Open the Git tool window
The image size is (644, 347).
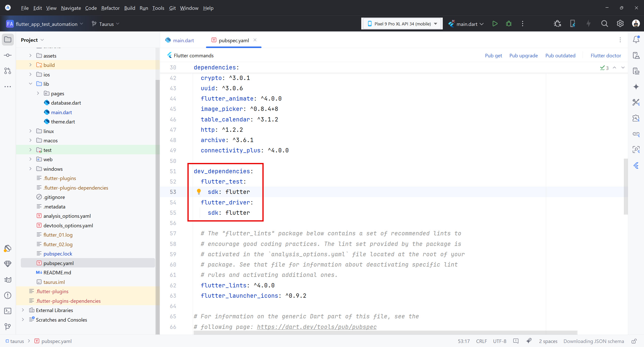pyautogui.click(x=8, y=327)
